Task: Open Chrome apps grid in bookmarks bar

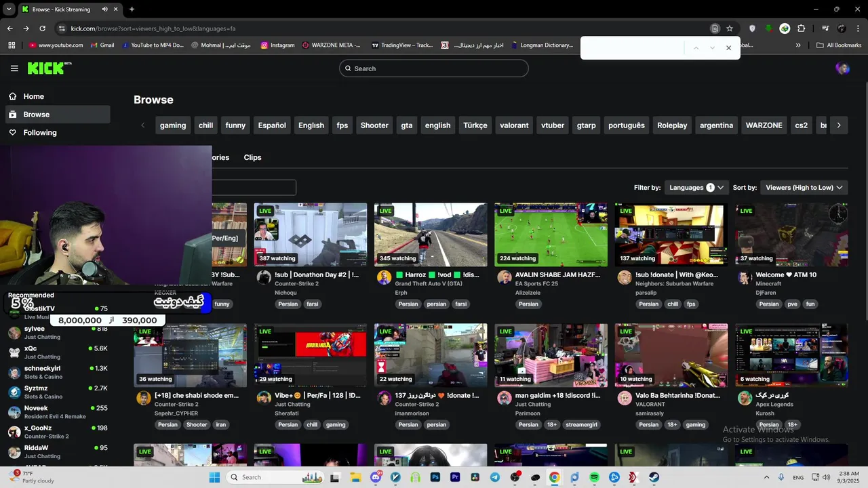Action: click(x=12, y=45)
